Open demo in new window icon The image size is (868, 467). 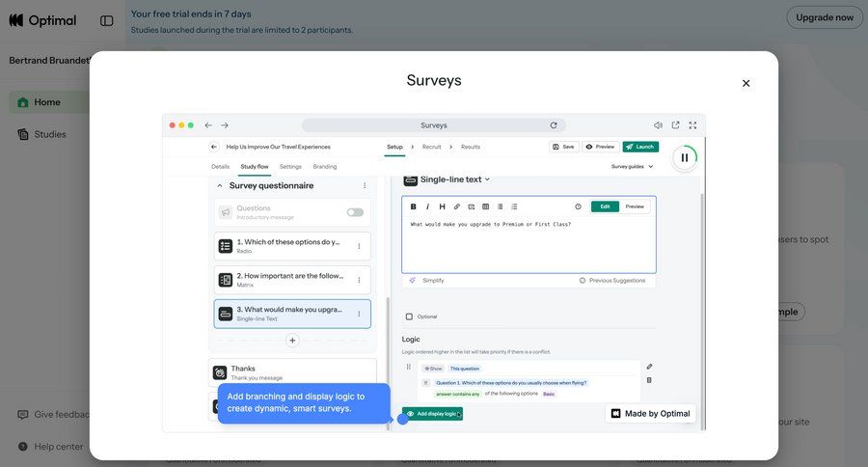tap(675, 125)
